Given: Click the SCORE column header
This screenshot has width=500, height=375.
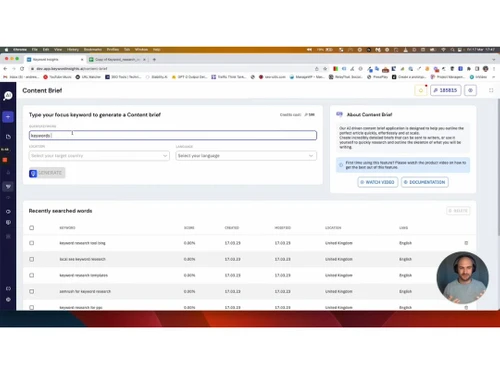Looking at the screenshot, I should 189,228.
